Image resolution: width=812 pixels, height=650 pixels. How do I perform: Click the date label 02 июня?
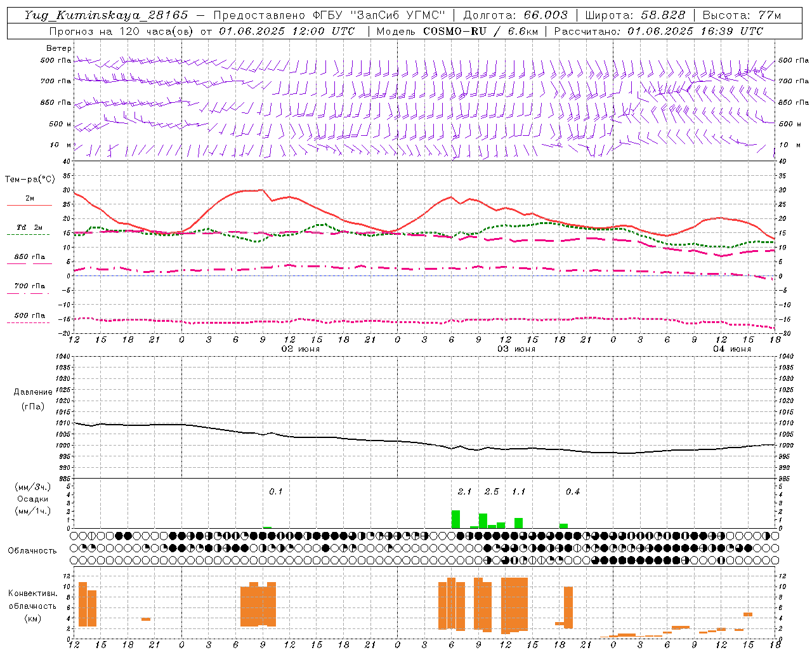pos(301,349)
